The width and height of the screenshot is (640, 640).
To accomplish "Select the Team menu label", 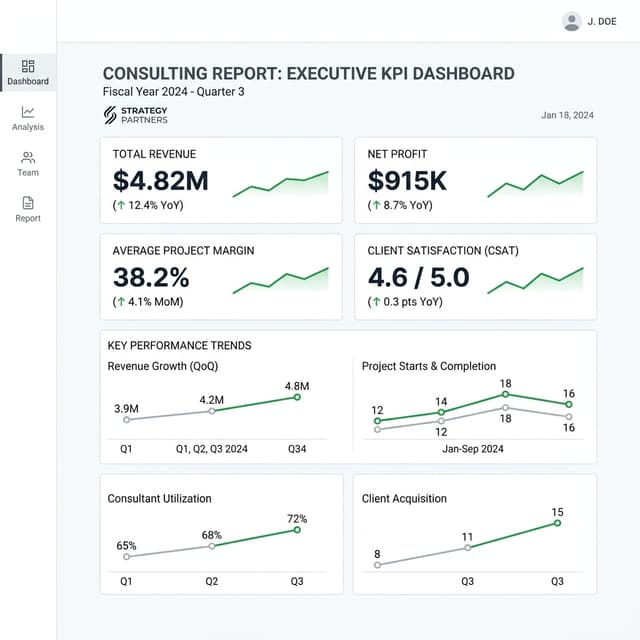I will pos(28,173).
